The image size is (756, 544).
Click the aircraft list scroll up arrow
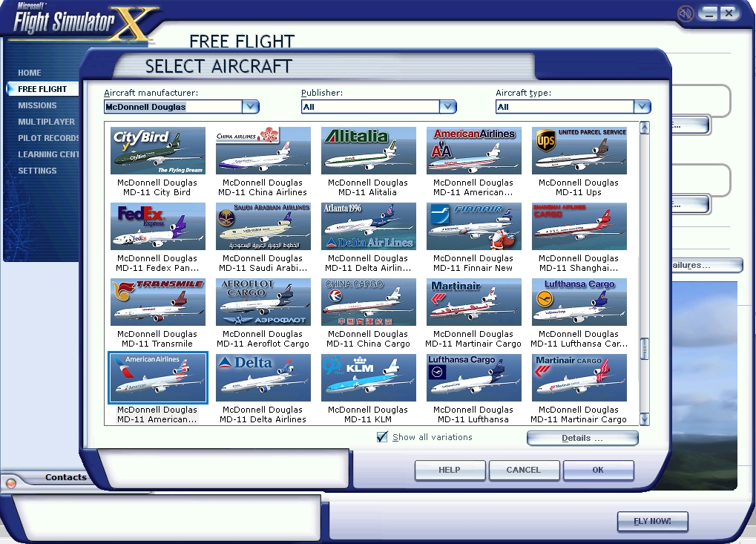point(645,128)
